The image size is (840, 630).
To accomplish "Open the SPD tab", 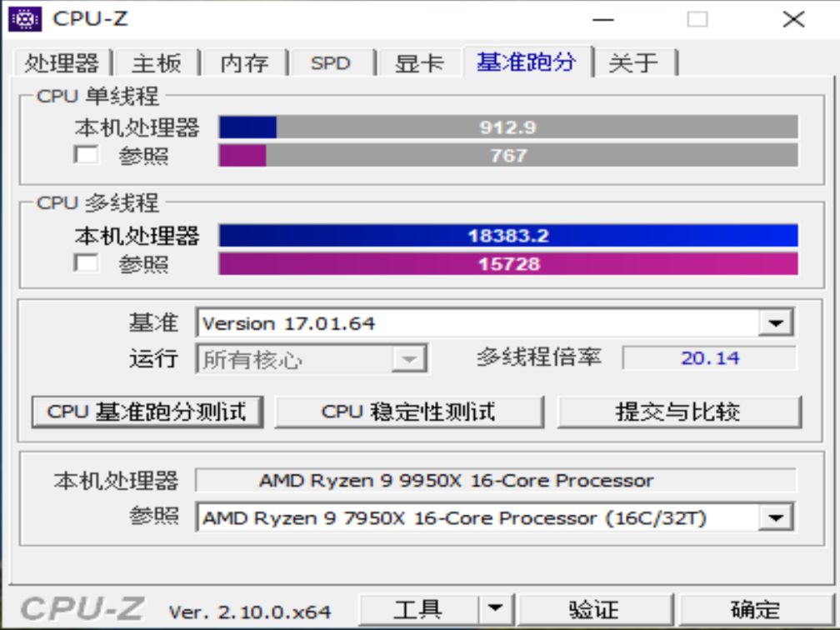I will point(331,62).
